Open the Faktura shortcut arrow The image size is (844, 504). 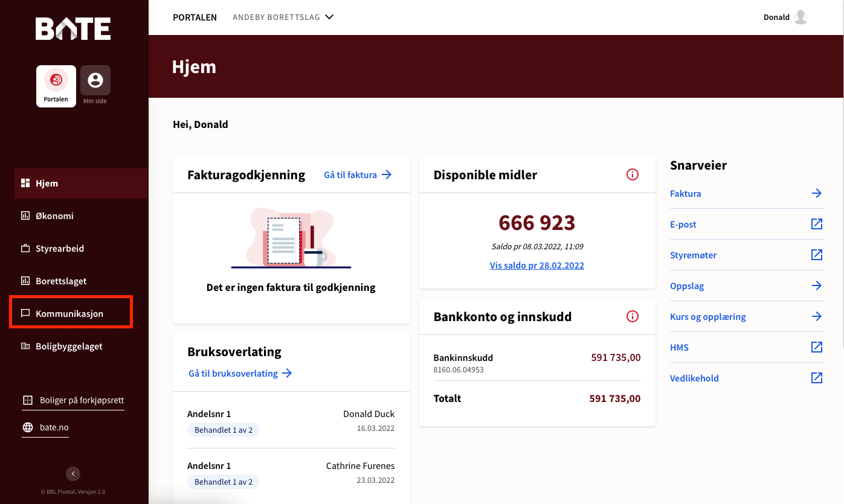(817, 193)
